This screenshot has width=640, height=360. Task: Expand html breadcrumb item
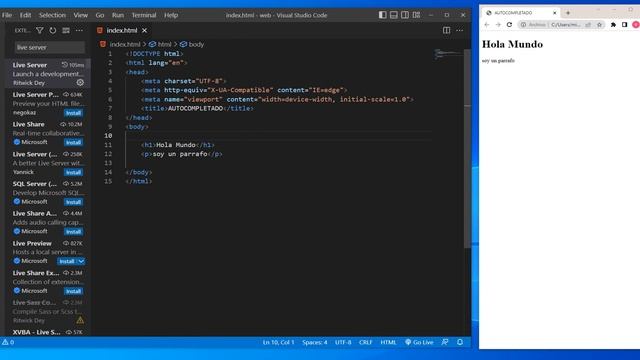(x=160, y=44)
